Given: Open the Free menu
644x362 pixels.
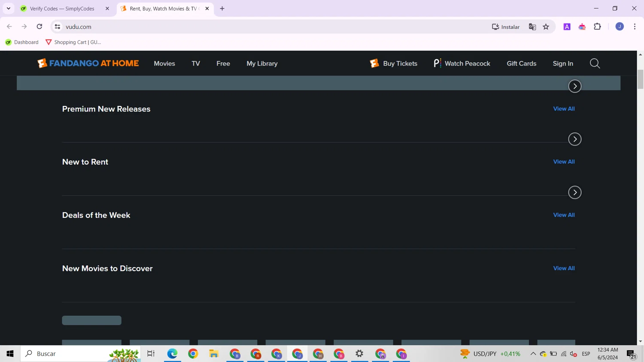Looking at the screenshot, I should [223, 63].
